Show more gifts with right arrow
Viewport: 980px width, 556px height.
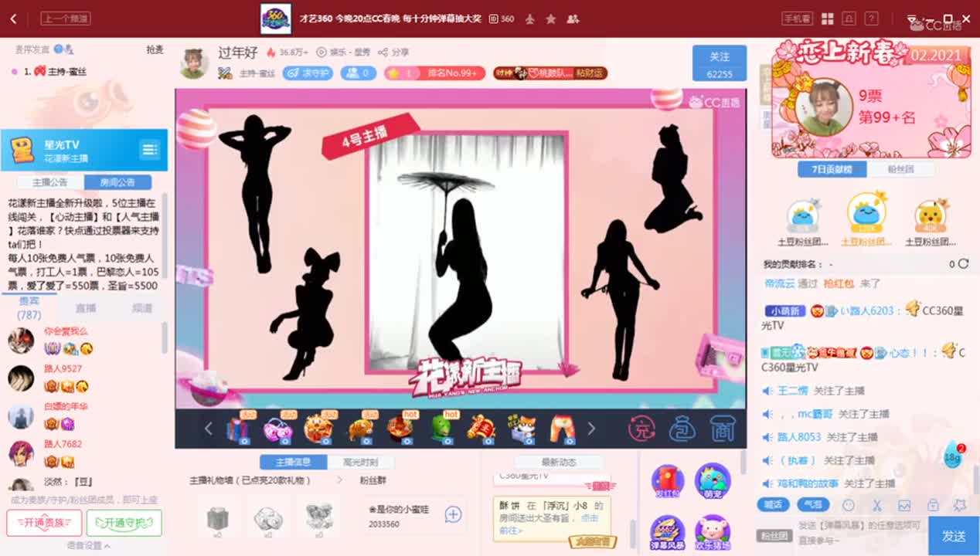591,429
